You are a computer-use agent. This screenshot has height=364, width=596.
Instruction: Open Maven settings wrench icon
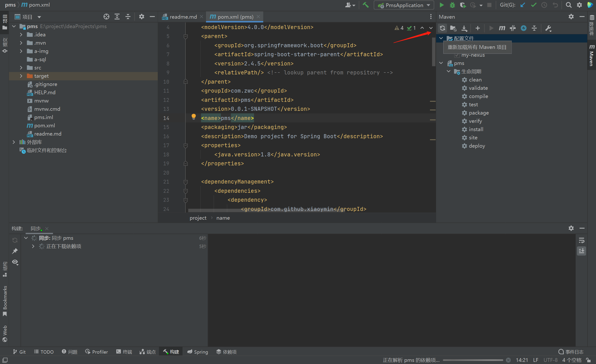pyautogui.click(x=548, y=28)
